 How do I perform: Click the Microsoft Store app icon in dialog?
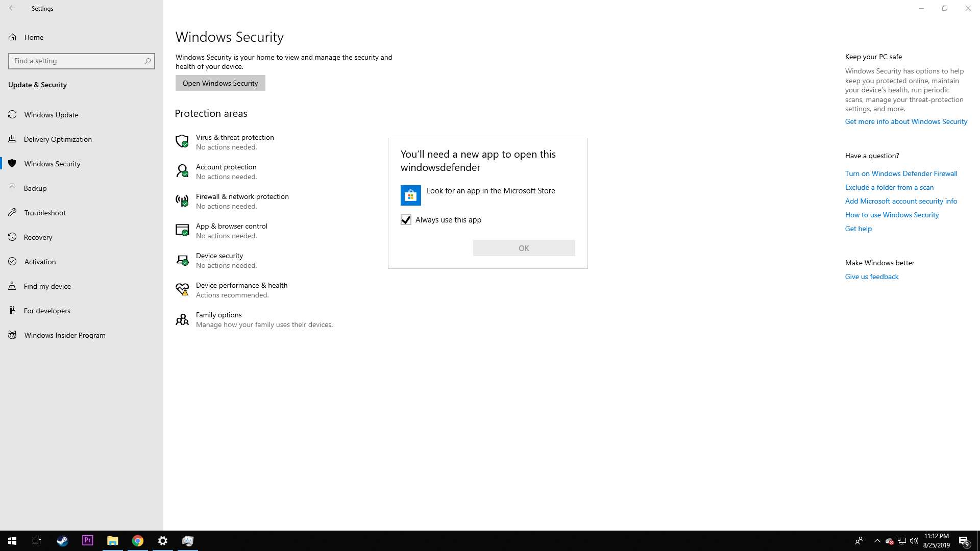pyautogui.click(x=410, y=195)
